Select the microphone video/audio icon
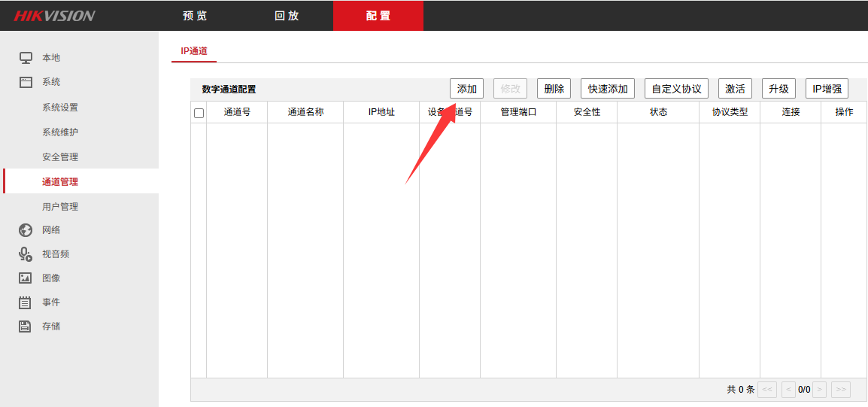Viewport: 868px width, 407px height. tap(26, 254)
